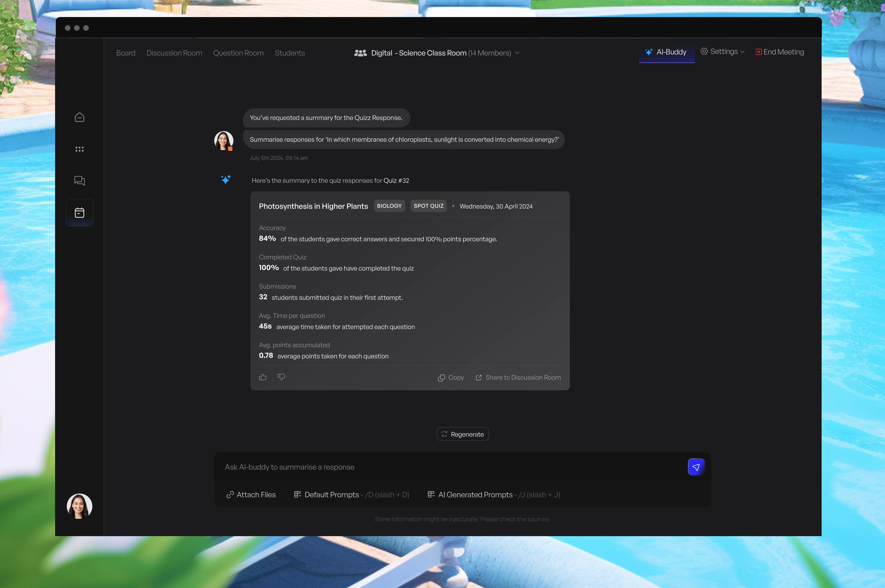Click the Ask AI-buddy input field

450,467
